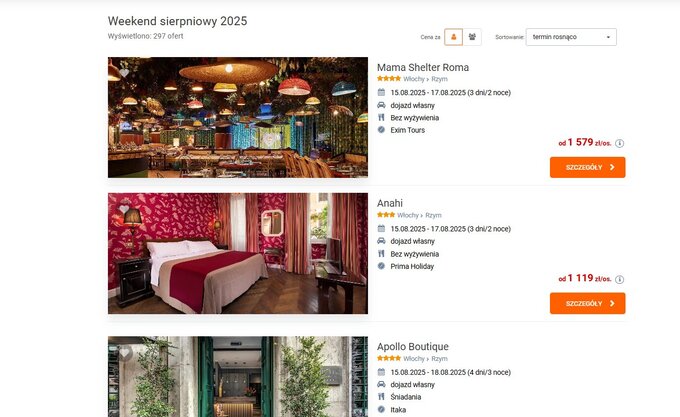
Task: Show price info for Mama Shelter Roma
Action: point(619,143)
